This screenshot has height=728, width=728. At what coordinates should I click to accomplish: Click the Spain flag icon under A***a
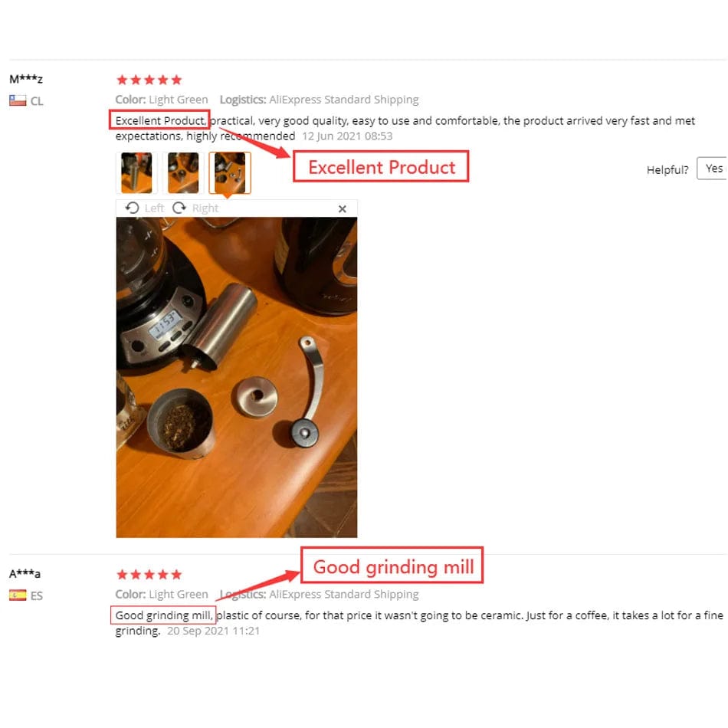pyautogui.click(x=18, y=595)
